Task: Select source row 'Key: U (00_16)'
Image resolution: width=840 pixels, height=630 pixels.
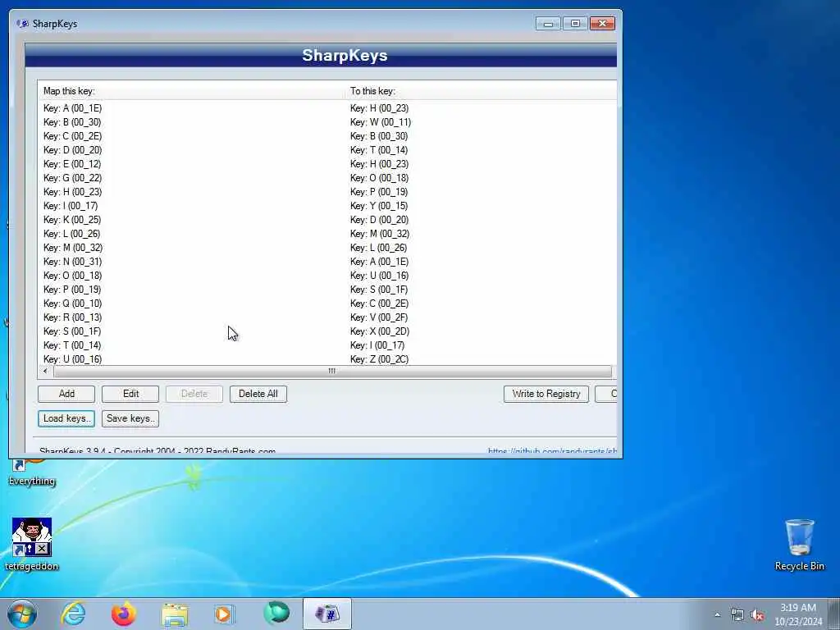Action: [72, 359]
